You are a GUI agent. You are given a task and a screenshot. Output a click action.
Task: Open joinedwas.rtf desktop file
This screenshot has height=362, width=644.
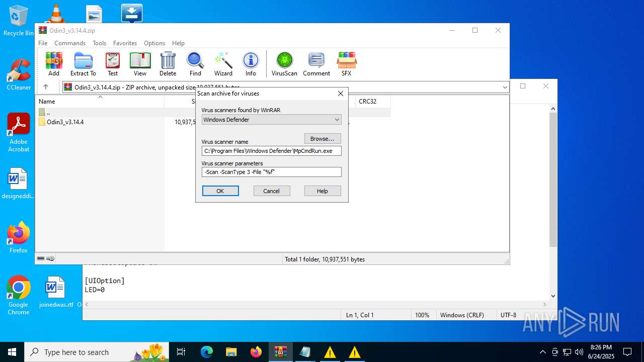coord(56,292)
